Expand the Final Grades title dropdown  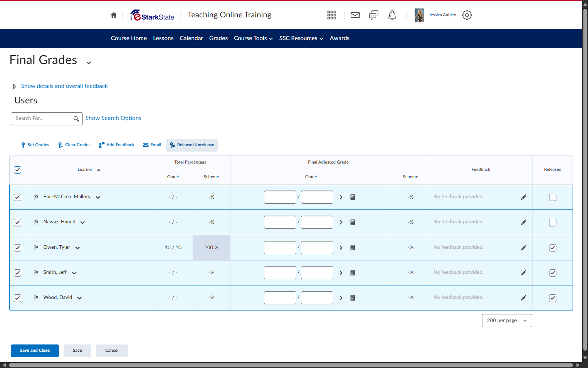click(x=89, y=62)
